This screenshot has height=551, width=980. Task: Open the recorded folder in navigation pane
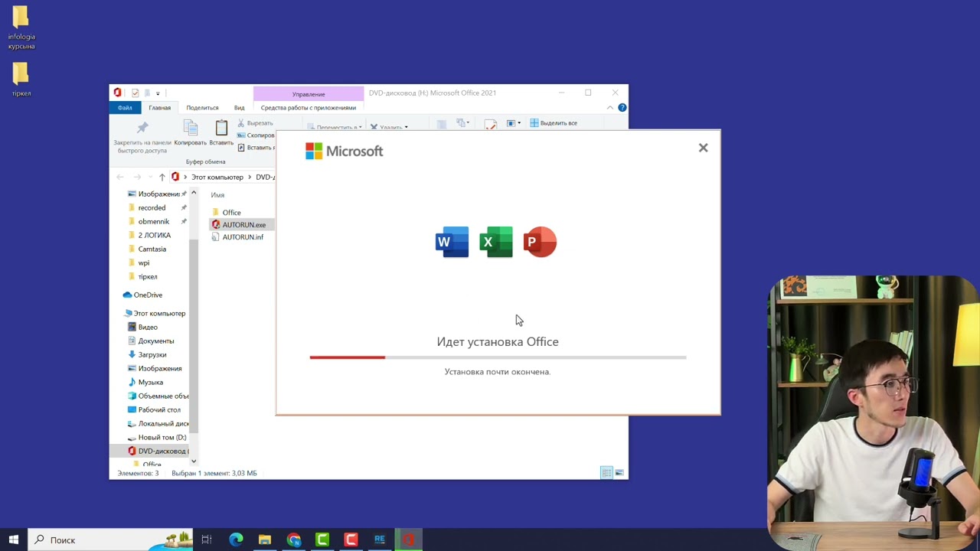coord(152,208)
